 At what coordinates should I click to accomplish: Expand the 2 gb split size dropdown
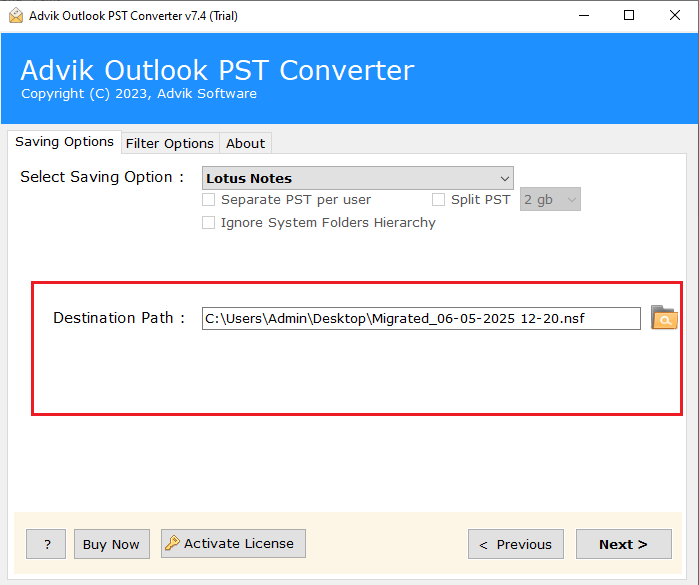550,199
